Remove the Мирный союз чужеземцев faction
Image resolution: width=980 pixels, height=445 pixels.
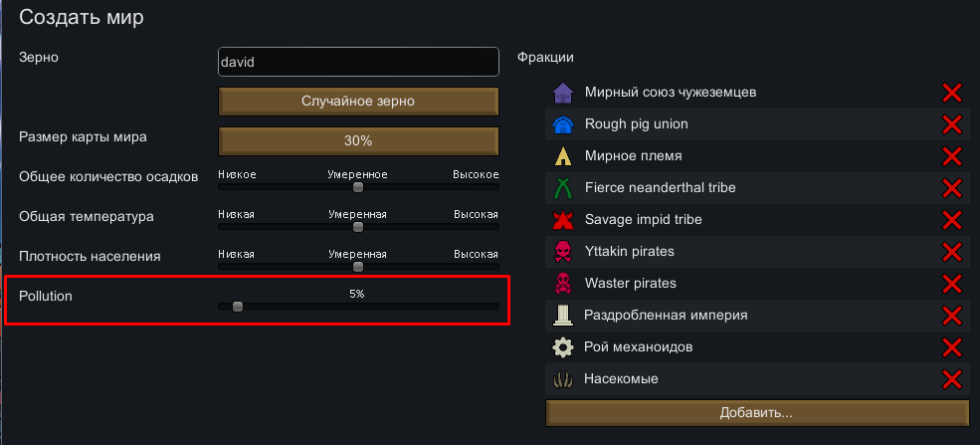point(952,93)
